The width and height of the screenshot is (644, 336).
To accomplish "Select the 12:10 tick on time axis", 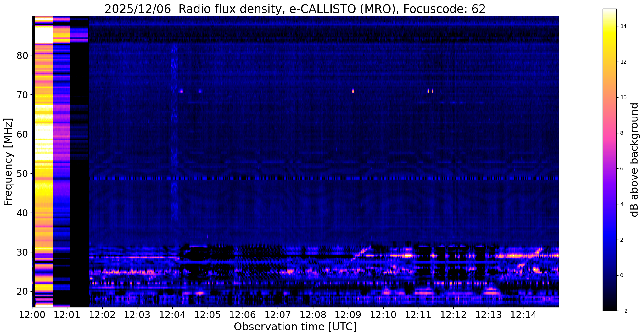I will (383, 315).
